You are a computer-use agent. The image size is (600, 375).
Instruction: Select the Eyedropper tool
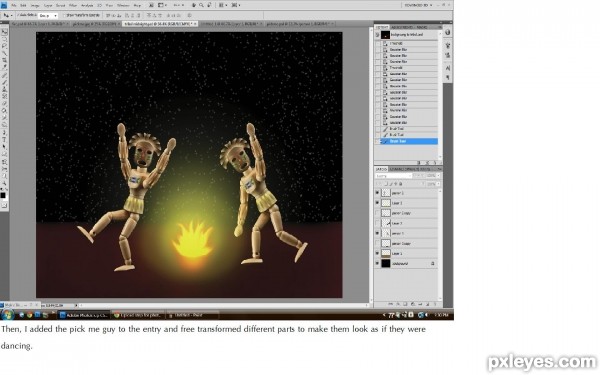coord(4,67)
